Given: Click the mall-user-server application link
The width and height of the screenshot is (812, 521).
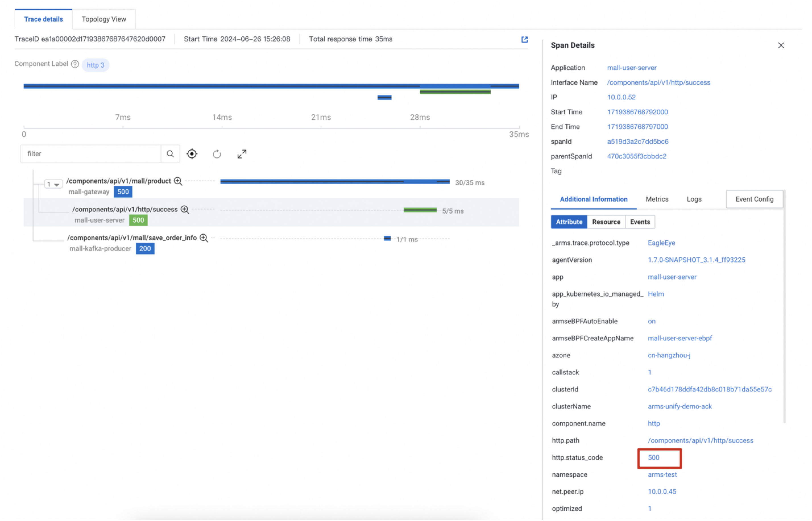Looking at the screenshot, I should [631, 68].
